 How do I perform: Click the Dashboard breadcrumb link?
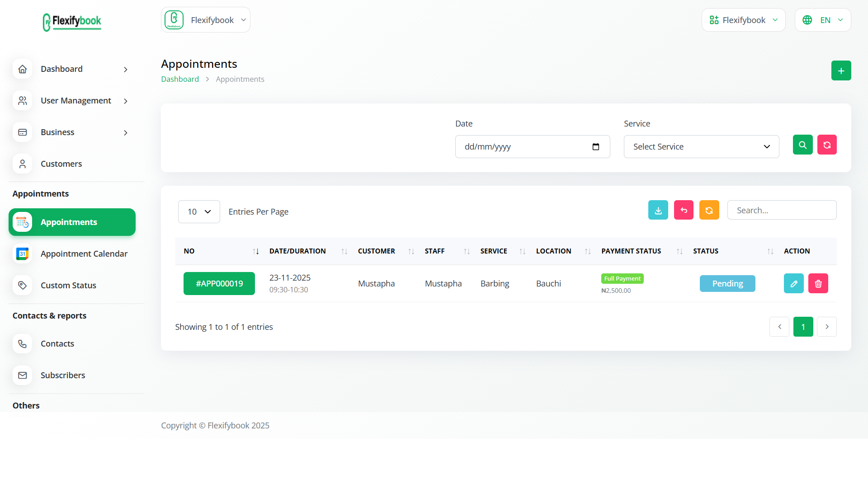tap(179, 79)
